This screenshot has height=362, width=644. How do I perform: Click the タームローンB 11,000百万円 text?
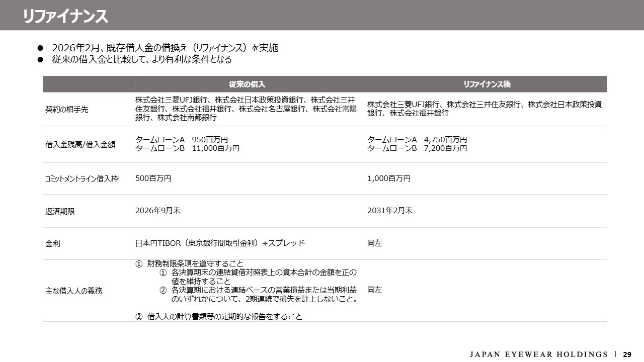[187, 148]
